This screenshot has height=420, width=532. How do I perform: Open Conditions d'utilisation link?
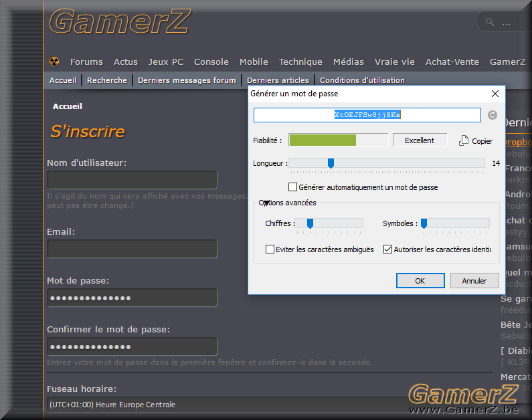coord(362,80)
